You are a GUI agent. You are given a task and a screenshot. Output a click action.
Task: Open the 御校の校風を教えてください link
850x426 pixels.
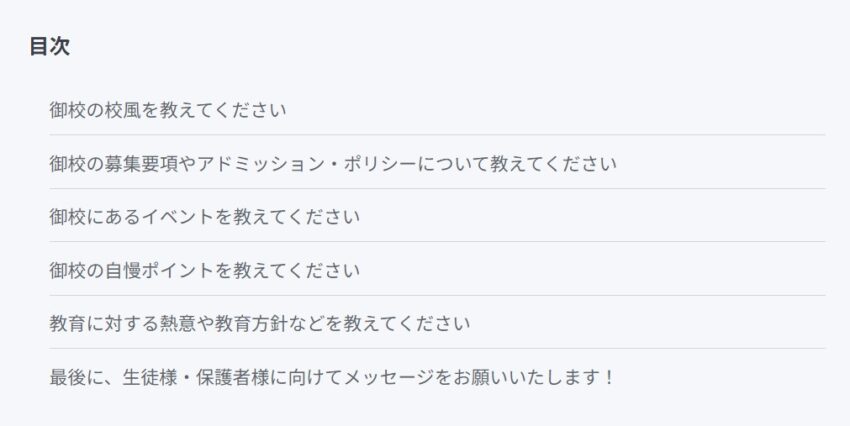(168, 110)
